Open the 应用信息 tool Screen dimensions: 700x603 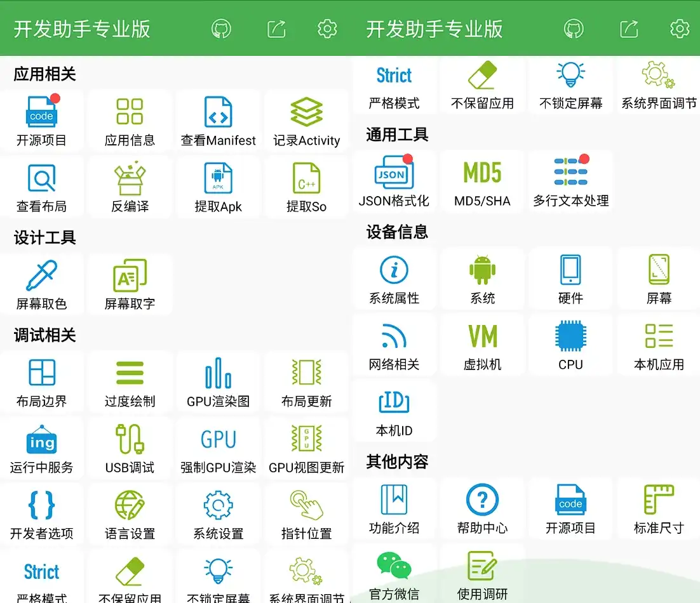[x=130, y=121]
